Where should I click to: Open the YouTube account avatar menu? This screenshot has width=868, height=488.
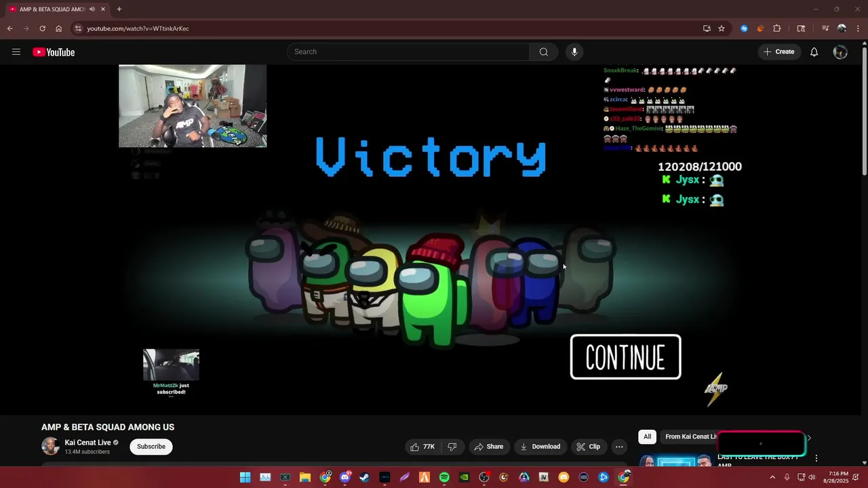840,52
